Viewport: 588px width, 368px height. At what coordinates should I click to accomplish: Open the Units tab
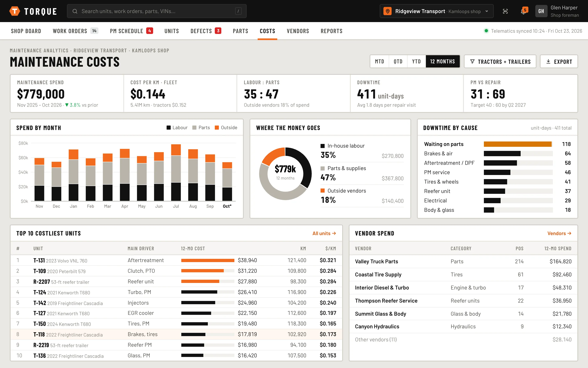coord(171,31)
